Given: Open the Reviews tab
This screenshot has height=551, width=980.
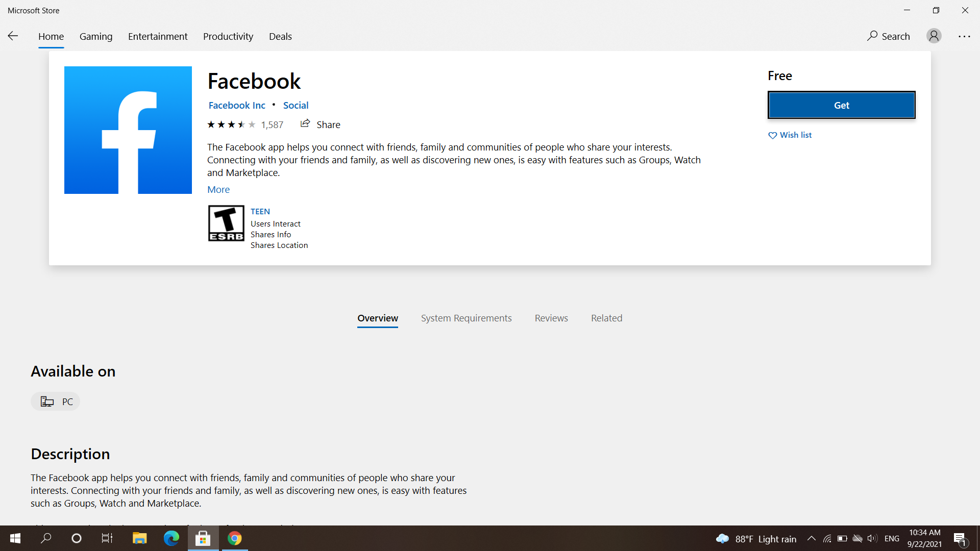Looking at the screenshot, I should [551, 318].
